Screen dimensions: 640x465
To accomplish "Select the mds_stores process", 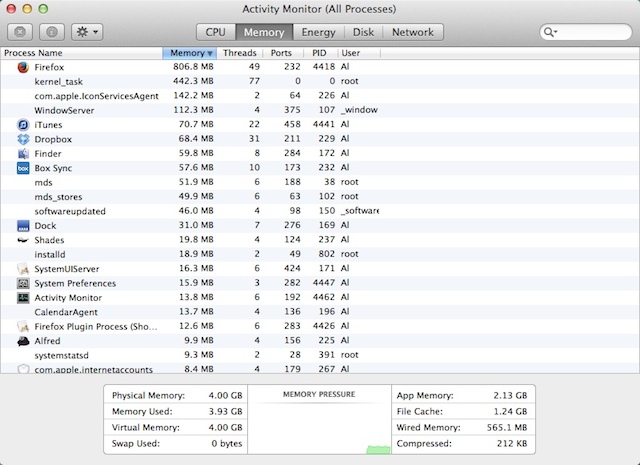I will click(x=320, y=197).
